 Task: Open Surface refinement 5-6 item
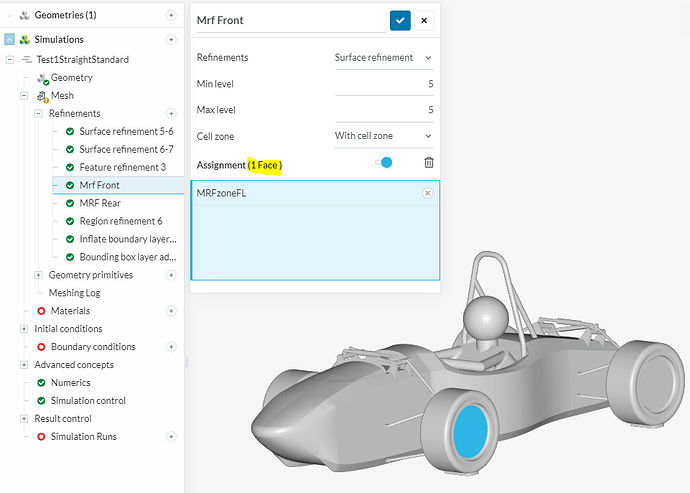126,132
